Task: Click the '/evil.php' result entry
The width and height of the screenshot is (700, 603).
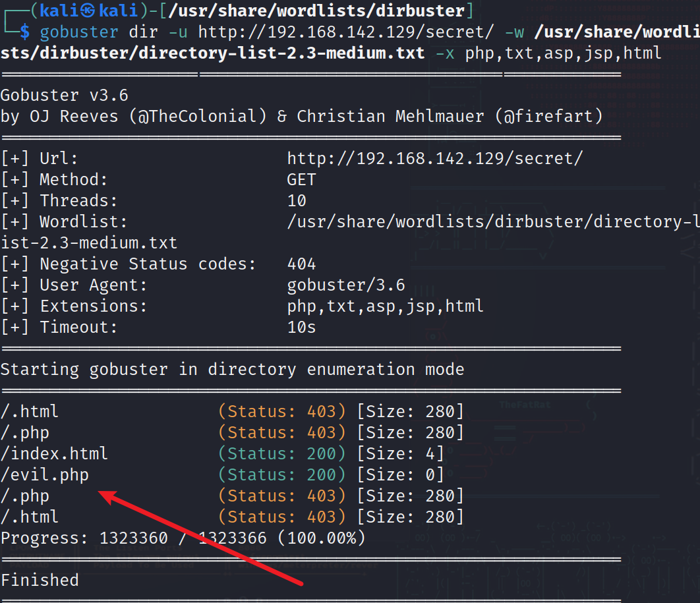Action: click(44, 475)
